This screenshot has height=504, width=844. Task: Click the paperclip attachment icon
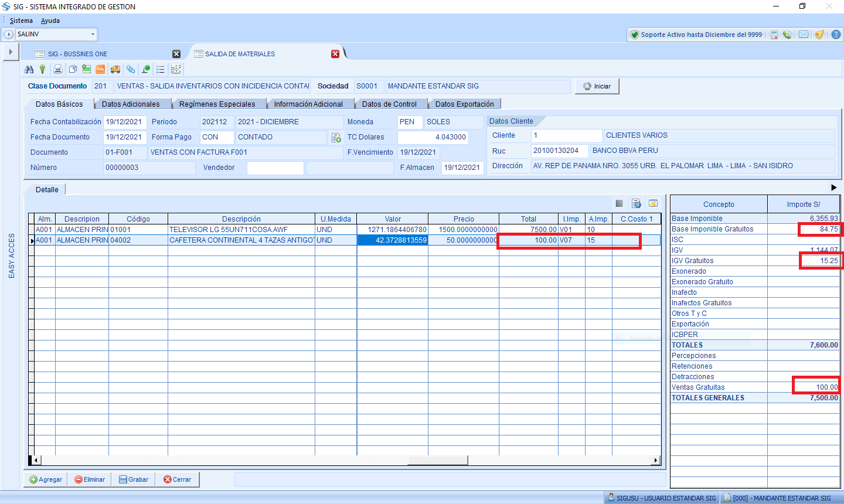131,69
